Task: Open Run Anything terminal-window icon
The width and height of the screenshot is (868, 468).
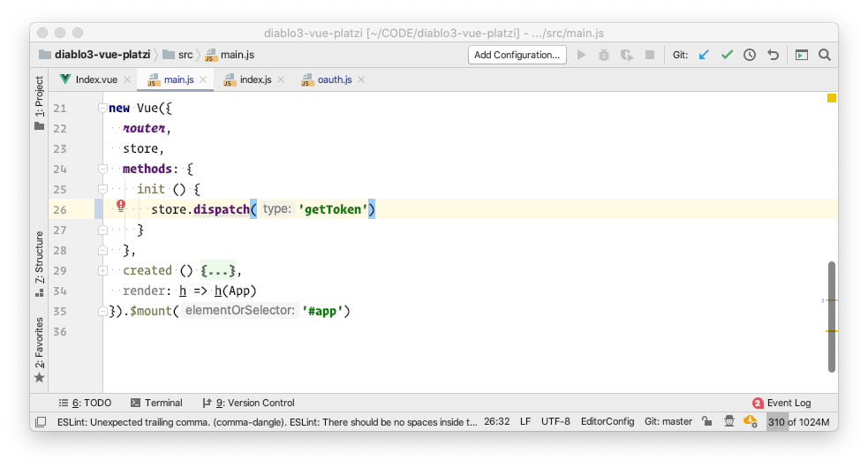Action: tap(802, 55)
